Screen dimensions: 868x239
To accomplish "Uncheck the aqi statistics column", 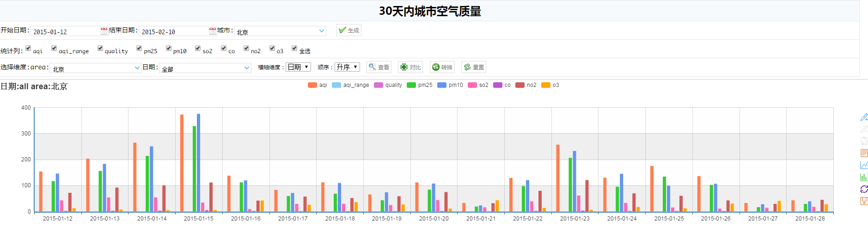I will click(28, 48).
